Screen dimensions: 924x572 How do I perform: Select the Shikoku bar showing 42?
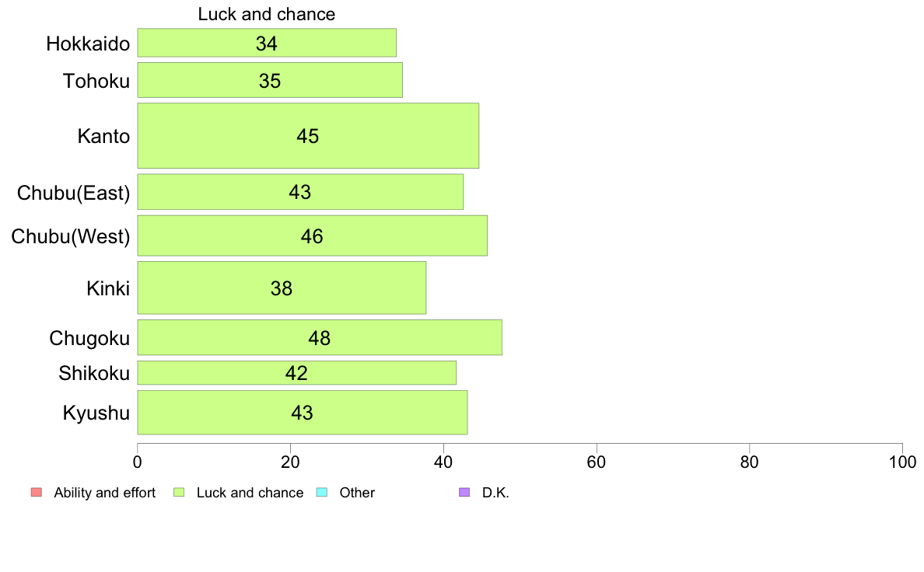297,373
